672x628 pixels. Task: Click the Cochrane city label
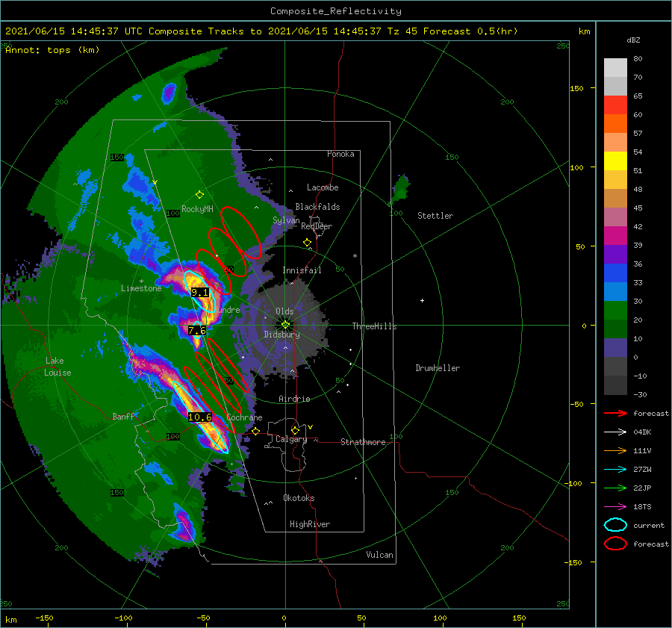pos(244,417)
